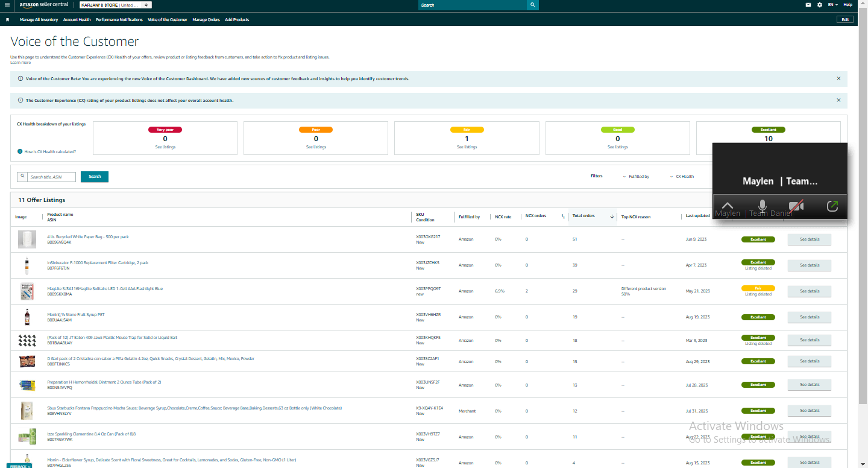Screen dimensions: 868x468
Task: Click the info icon beside How is CX Health calculated
Action: [x=20, y=151]
